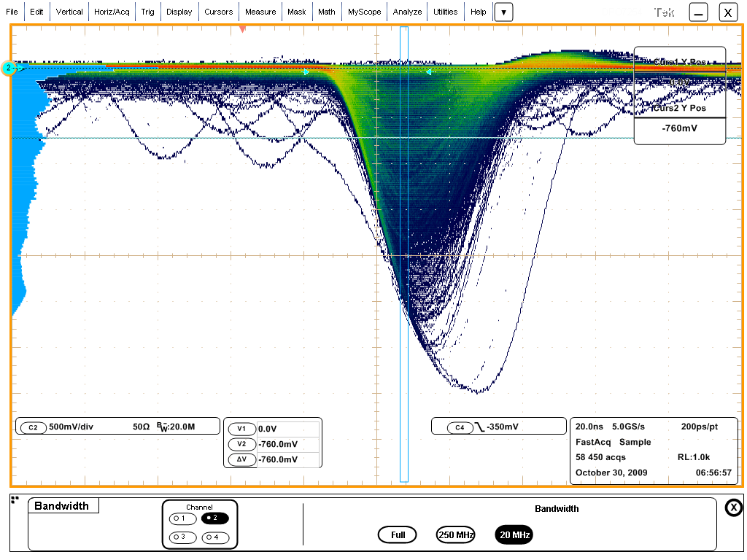Close the Bandwidth control panel
Screen dimensions: 747x560
pos(733,508)
